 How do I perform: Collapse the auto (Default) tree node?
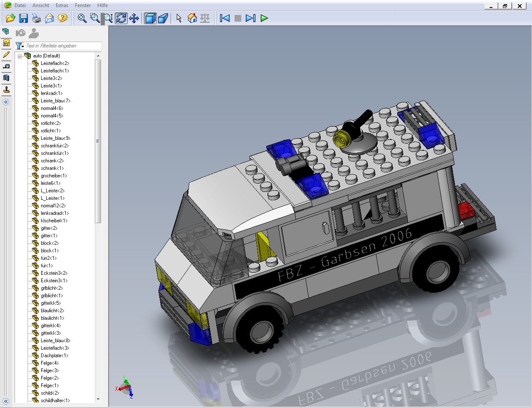tap(20, 56)
